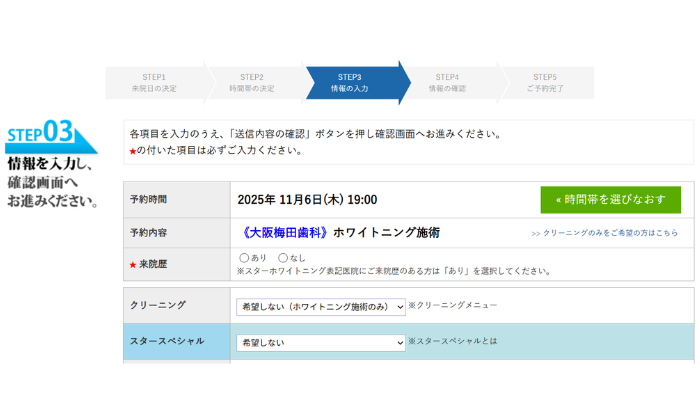700x420 pixels.
Task: Click the red star in the instructions note
Action: pyautogui.click(x=132, y=151)
